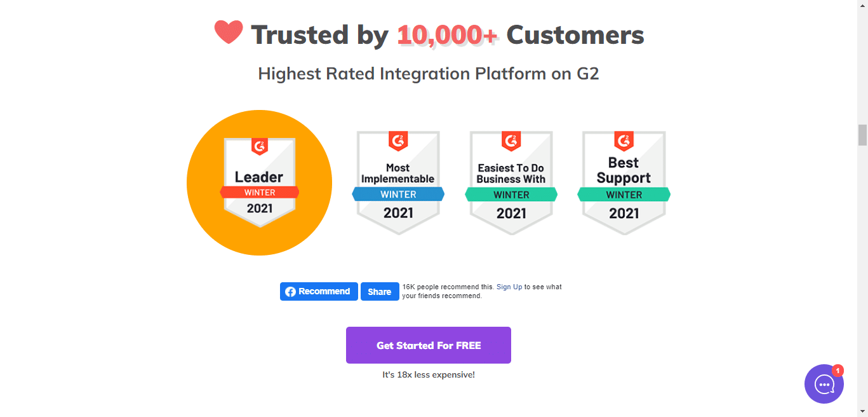Click the red heart icon beside the heading
This screenshot has width=868, height=417.
pyautogui.click(x=229, y=32)
